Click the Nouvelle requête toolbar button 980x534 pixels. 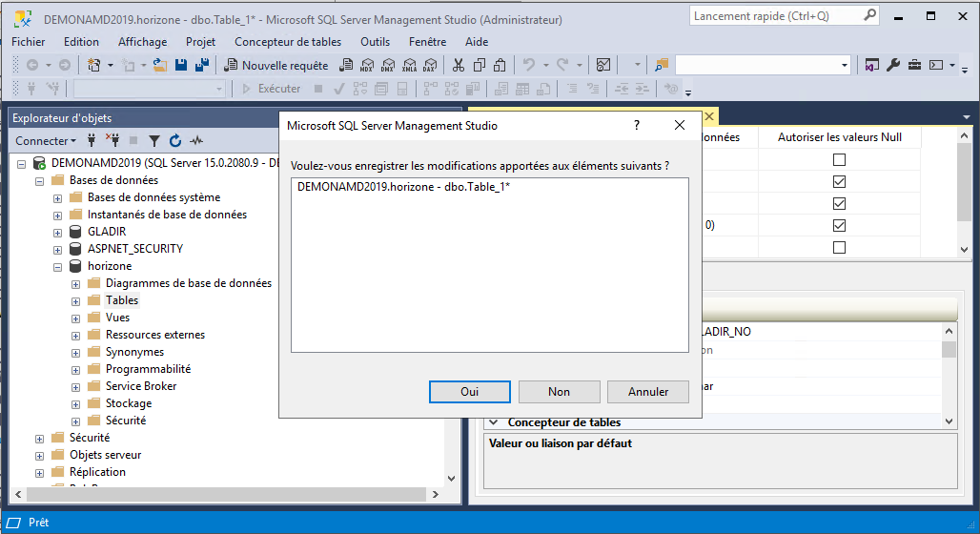coord(276,65)
